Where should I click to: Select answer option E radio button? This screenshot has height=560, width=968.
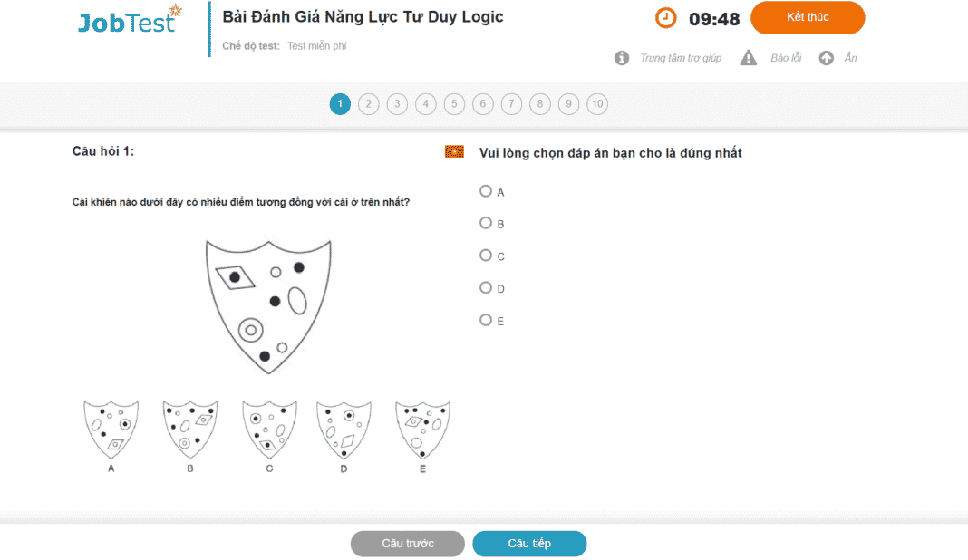(x=485, y=320)
